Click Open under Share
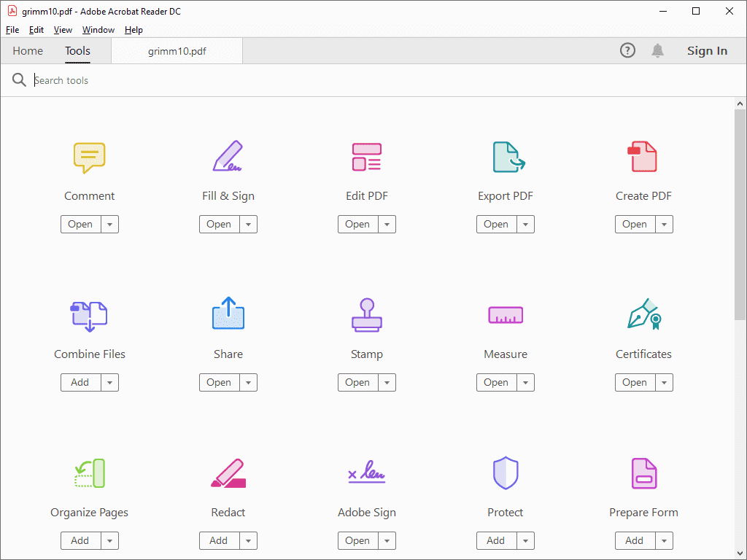Viewport: 747px width, 560px height. [x=219, y=382]
